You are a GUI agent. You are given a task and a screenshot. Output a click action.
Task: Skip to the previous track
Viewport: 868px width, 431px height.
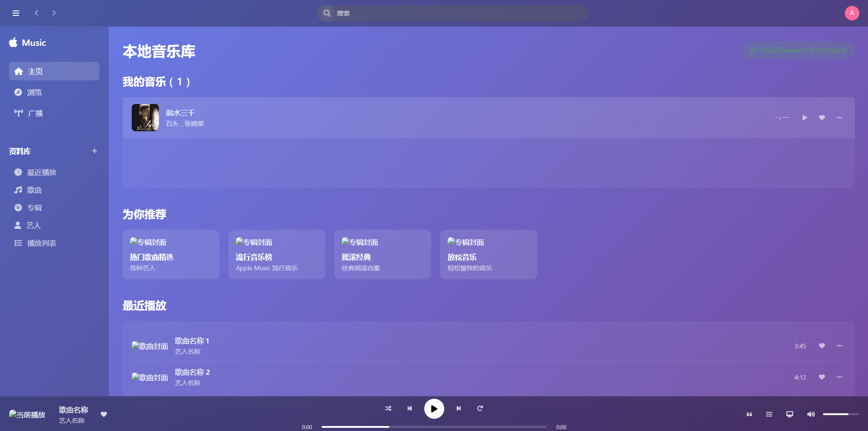pyautogui.click(x=410, y=408)
